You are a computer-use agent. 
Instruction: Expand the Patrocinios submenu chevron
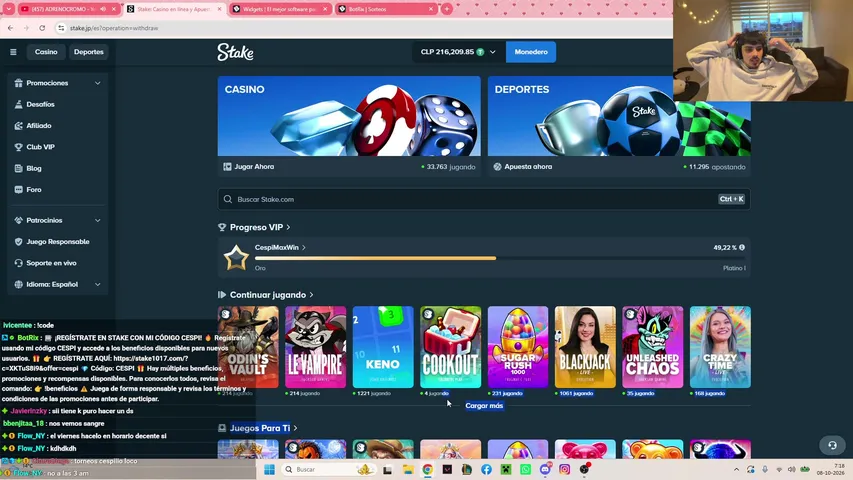pyautogui.click(x=97, y=220)
